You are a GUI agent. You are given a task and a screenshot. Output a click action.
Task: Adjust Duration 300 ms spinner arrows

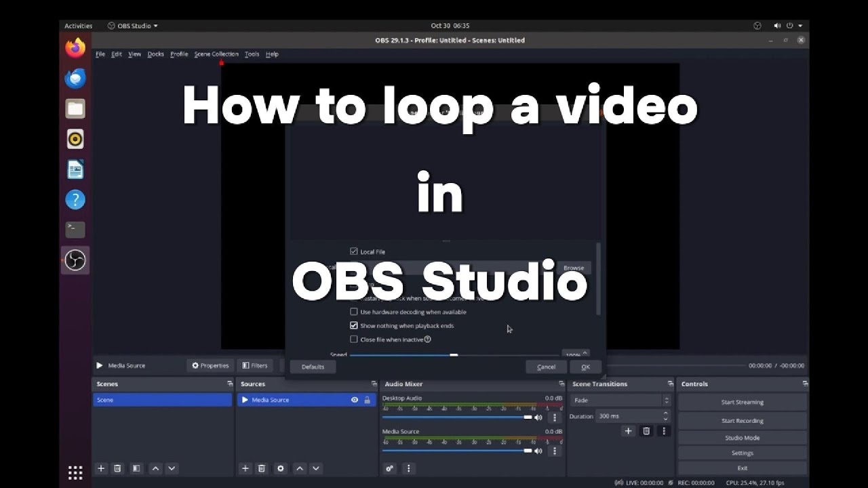665,416
